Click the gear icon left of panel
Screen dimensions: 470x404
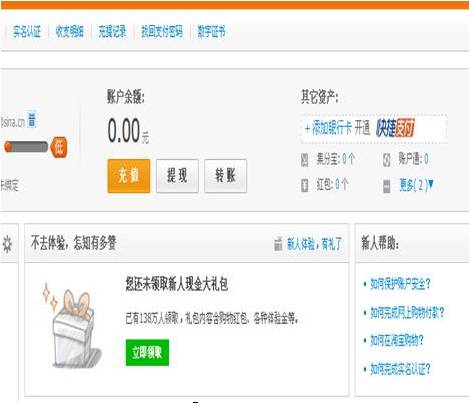(x=7, y=244)
